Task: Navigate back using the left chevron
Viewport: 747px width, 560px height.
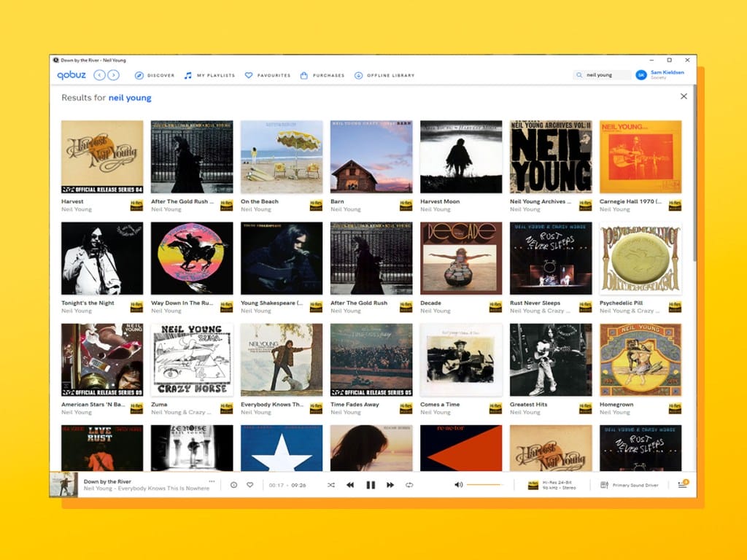Action: tap(100, 74)
